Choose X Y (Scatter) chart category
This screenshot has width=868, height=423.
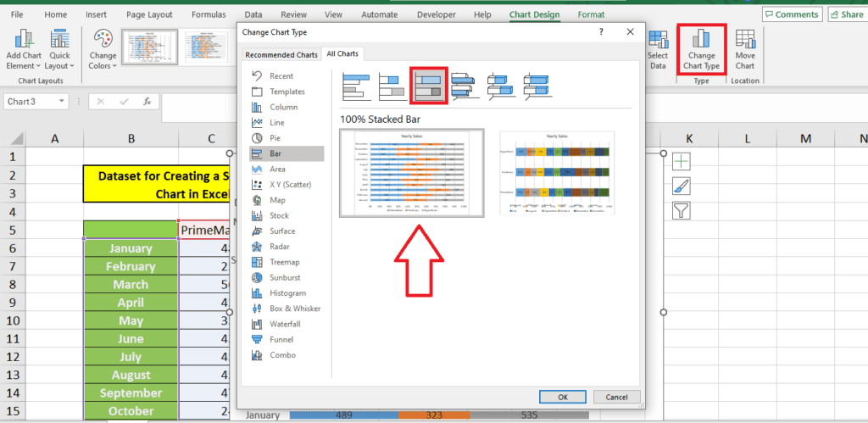[287, 184]
